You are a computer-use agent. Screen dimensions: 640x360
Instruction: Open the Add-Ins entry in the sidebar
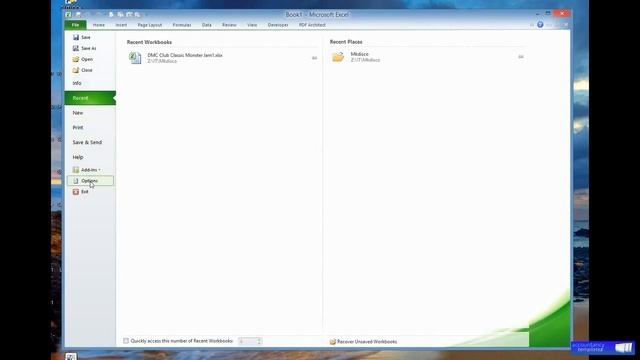(87, 170)
